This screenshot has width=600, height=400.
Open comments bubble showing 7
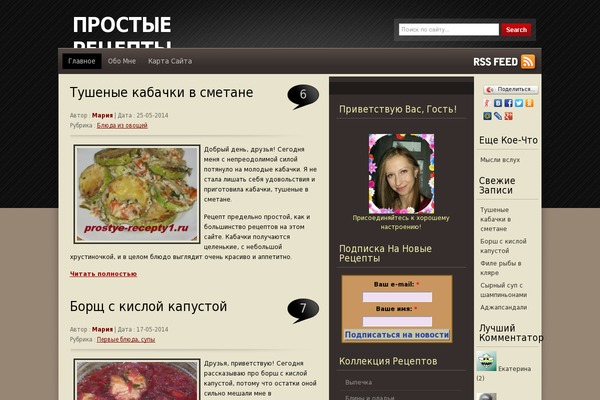pyautogui.click(x=303, y=310)
